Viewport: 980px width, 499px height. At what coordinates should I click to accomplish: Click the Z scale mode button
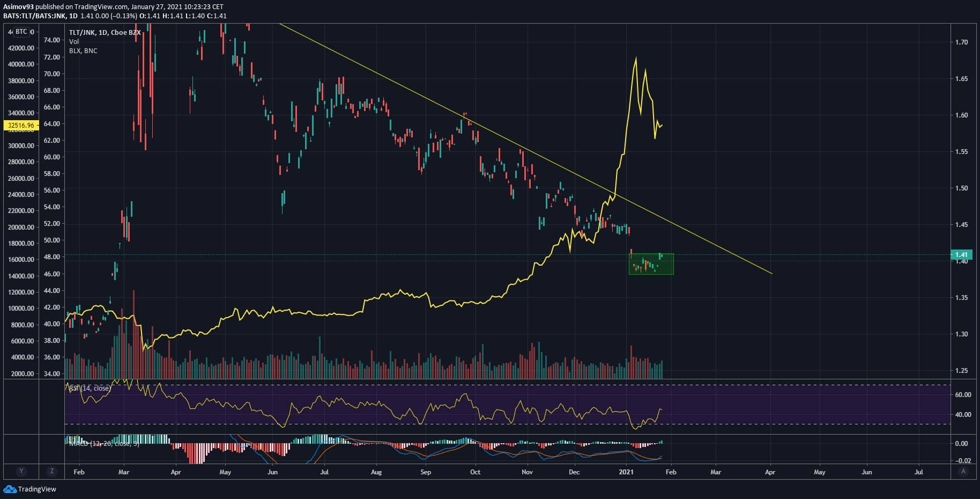click(x=51, y=471)
